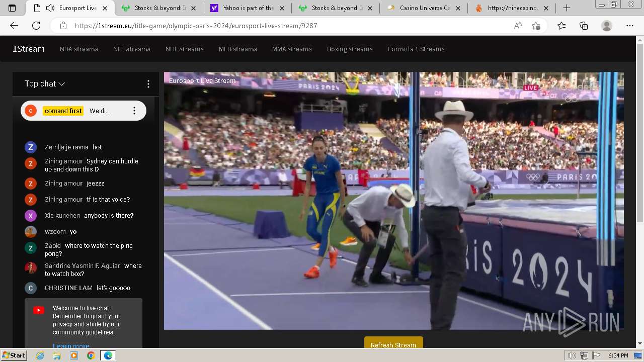Open the Learn more link in chat

pyautogui.click(x=71, y=346)
